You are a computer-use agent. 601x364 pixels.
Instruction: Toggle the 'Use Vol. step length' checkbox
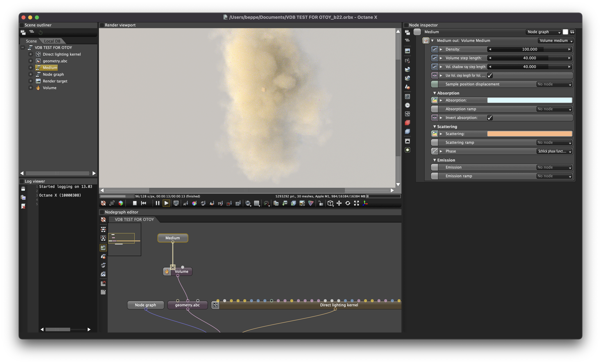pyautogui.click(x=490, y=76)
